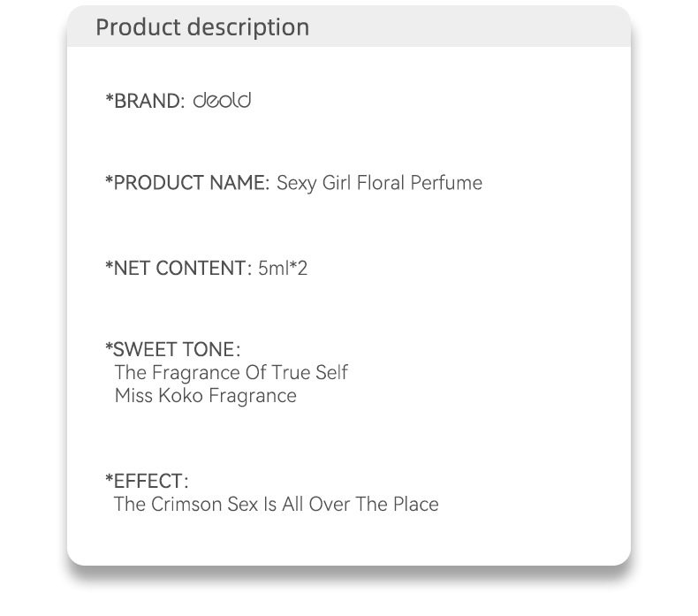The image size is (698, 616).
Task: Click the word Miss in the sweet tone list
Action: [134, 395]
